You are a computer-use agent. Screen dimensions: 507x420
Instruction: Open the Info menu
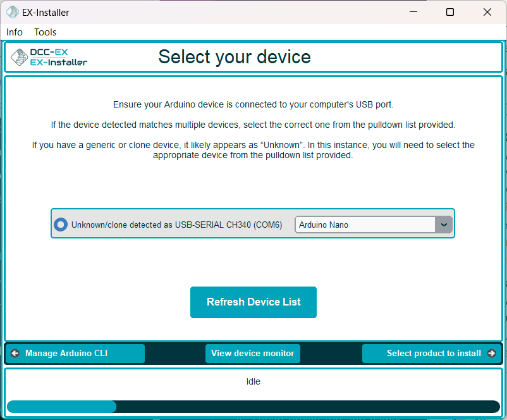coord(15,32)
